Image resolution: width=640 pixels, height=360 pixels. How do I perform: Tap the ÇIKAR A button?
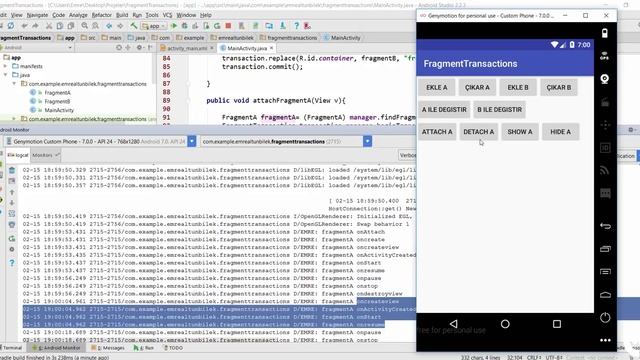point(477,87)
